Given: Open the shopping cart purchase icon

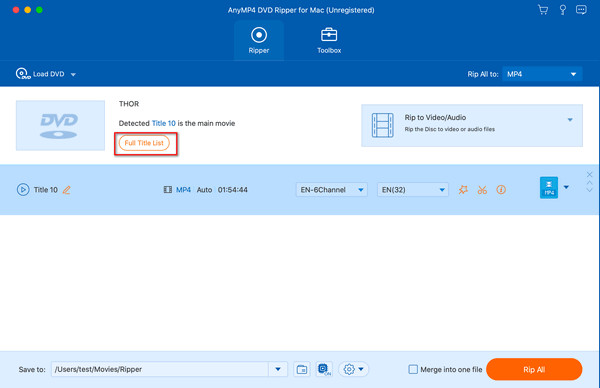Looking at the screenshot, I should click(543, 10).
